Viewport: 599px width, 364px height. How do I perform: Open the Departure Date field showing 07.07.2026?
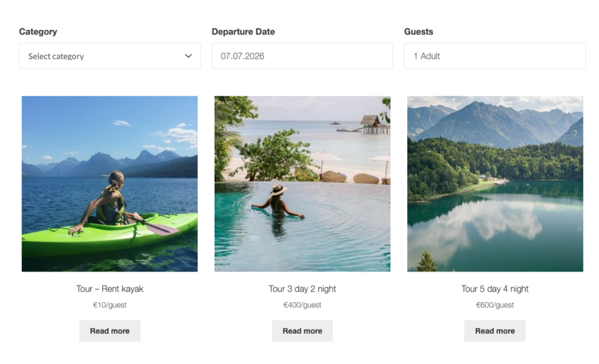click(302, 56)
